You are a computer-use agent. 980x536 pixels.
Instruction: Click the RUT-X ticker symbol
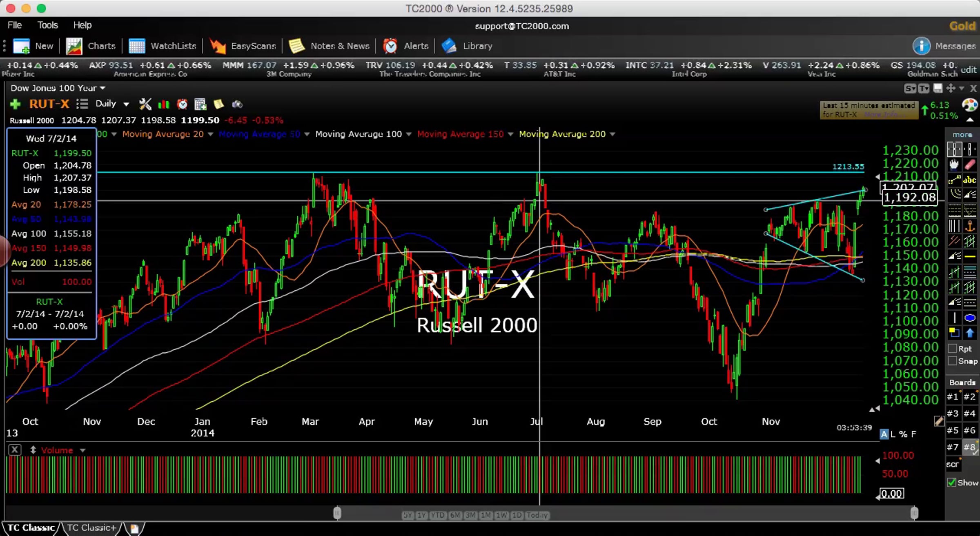point(49,104)
